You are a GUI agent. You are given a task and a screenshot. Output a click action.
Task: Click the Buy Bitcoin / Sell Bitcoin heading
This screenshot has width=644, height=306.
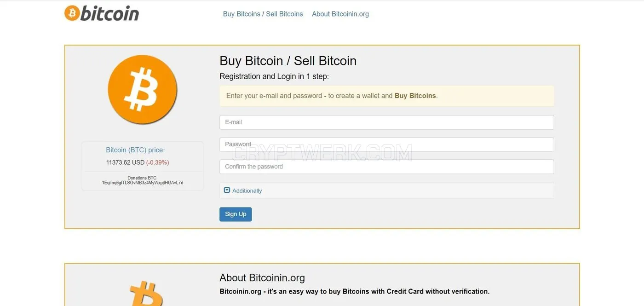pyautogui.click(x=288, y=61)
